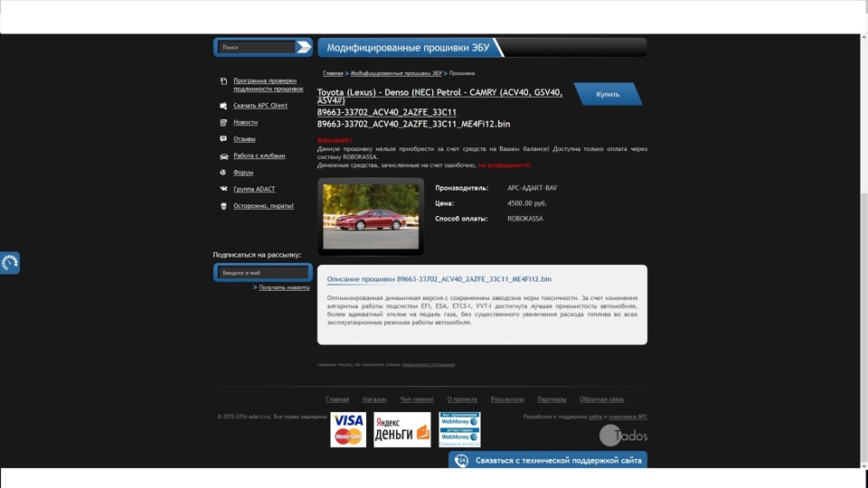Open Магазин in footer menu

[x=374, y=399]
